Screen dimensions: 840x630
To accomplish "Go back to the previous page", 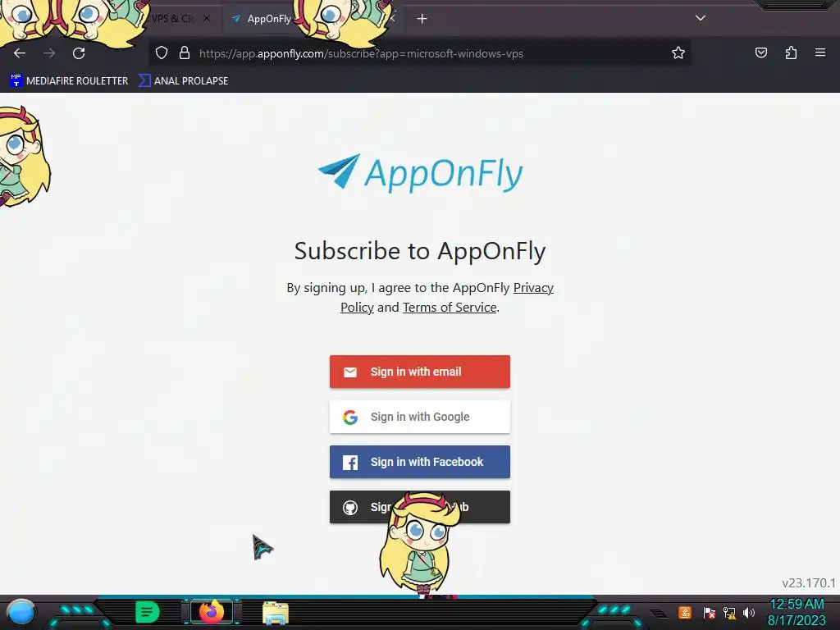I will [20, 53].
